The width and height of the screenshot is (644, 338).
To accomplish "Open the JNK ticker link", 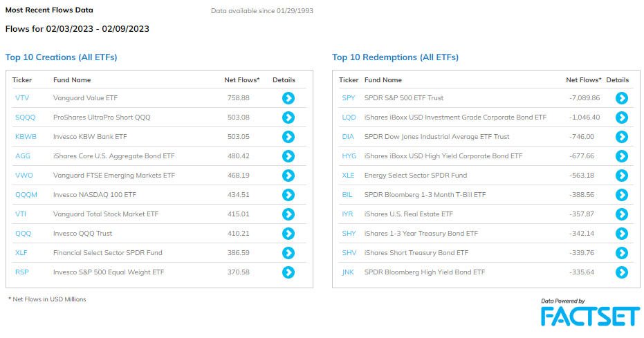I will [348, 272].
